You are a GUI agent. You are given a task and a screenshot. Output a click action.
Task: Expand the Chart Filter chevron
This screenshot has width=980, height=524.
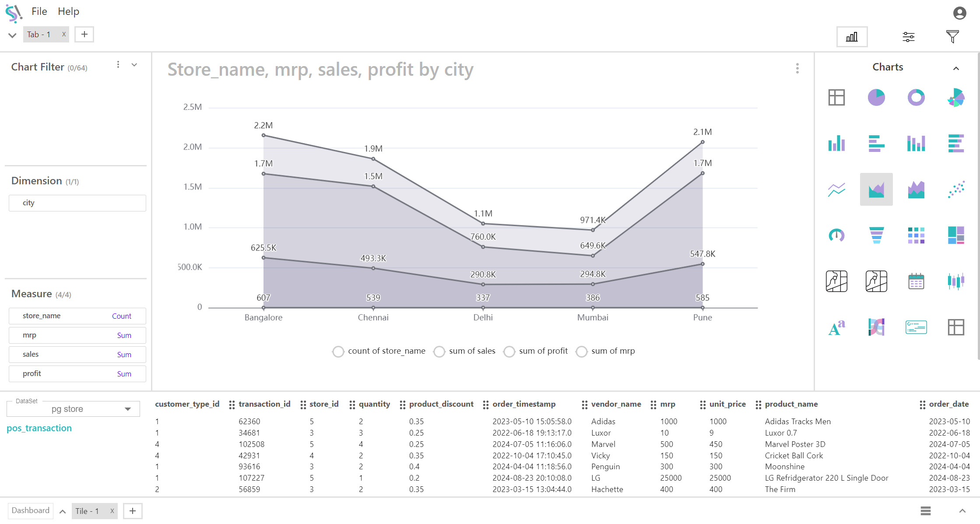[x=134, y=65]
